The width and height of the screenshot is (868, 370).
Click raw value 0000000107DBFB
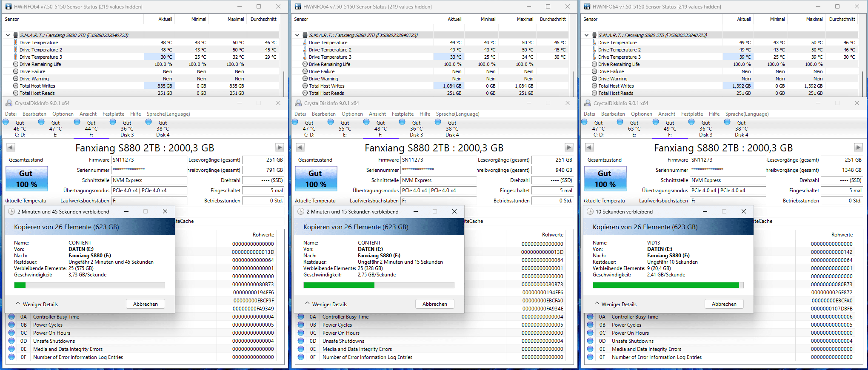(832, 308)
